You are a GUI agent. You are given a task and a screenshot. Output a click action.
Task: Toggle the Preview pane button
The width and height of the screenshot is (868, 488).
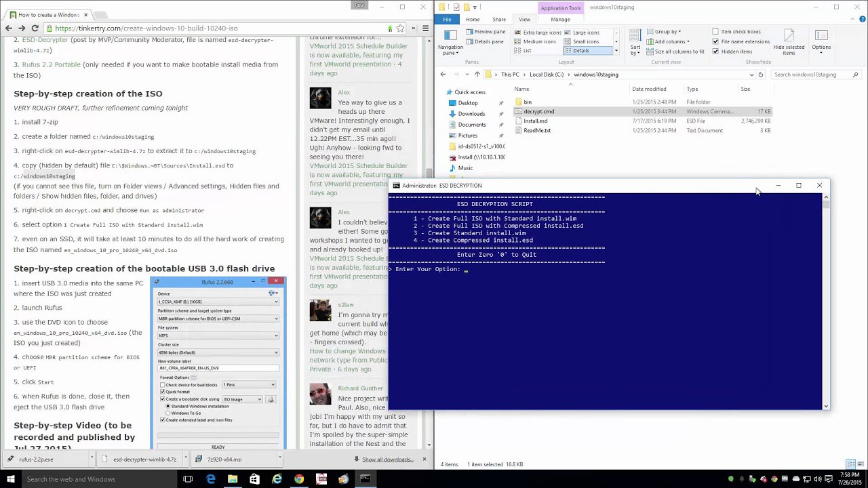[x=486, y=32]
